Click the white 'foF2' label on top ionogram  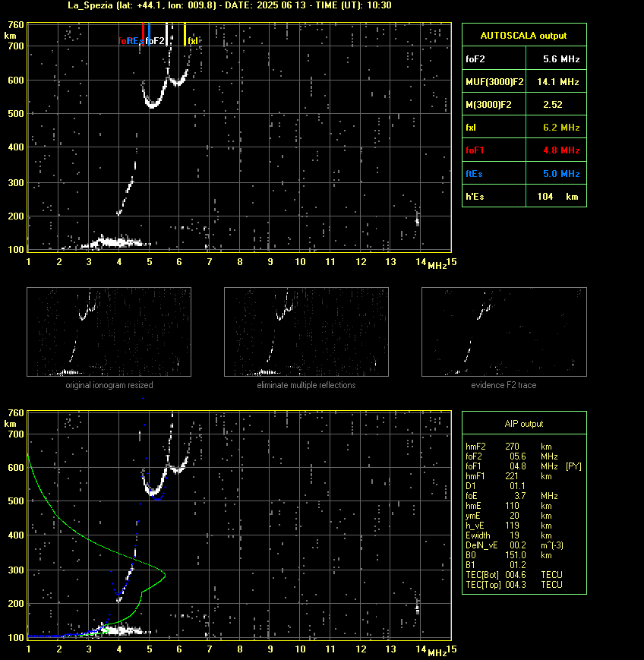[155, 41]
